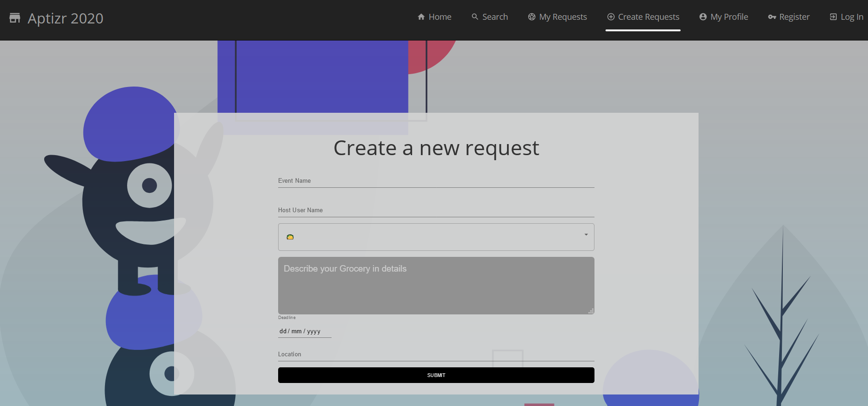Click the 'Create a new request' heading
The image size is (868, 406).
click(436, 148)
